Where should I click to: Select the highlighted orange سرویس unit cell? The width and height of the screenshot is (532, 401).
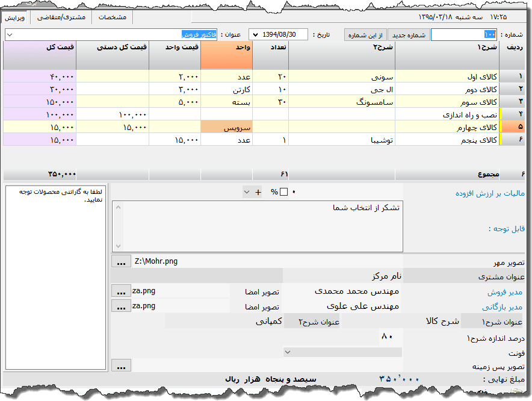pos(226,128)
